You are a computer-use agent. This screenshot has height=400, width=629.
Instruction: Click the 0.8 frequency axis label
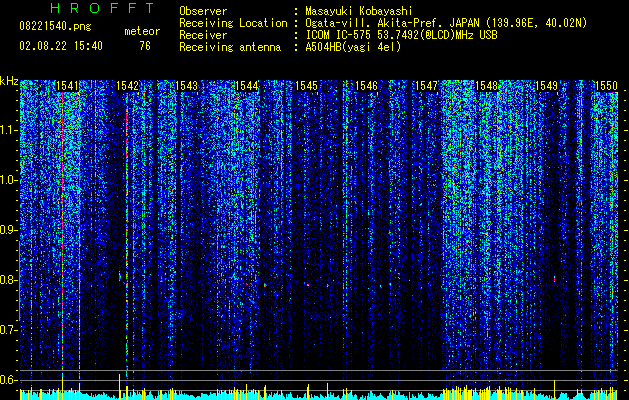pyautogui.click(x=8, y=280)
